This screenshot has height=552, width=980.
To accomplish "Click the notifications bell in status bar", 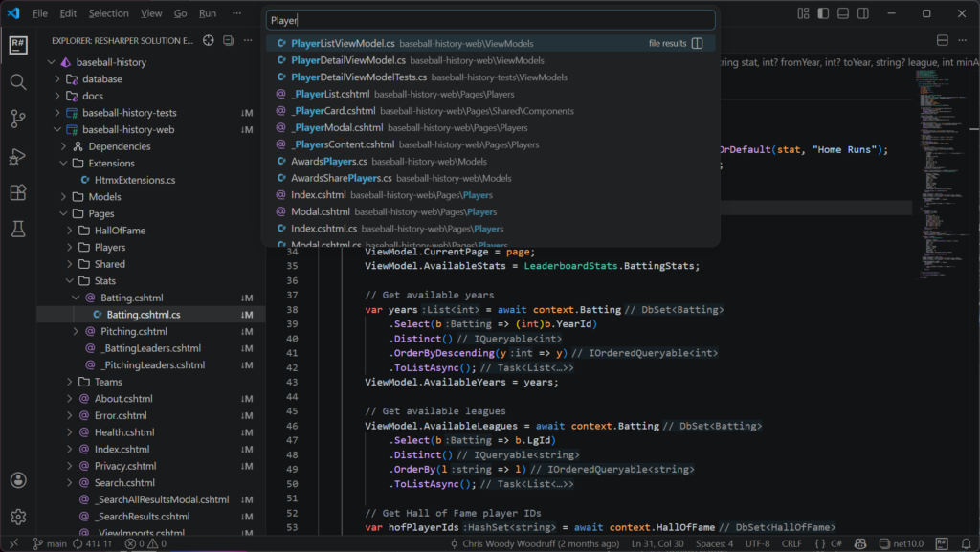I will pos(965,544).
